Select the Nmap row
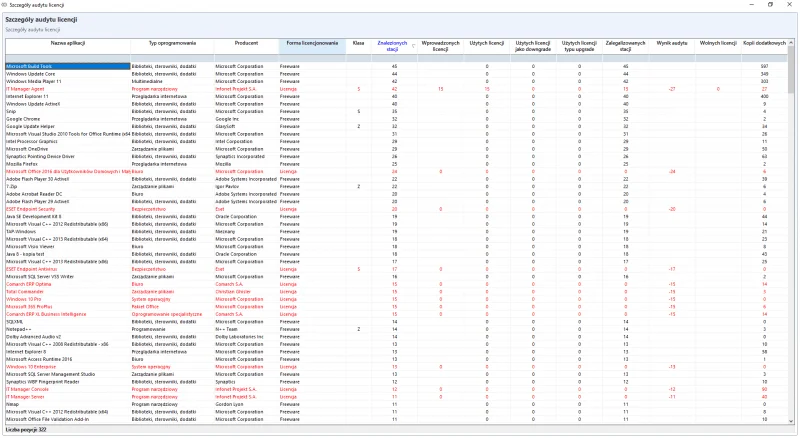This screenshot has height=438, width=800. [x=396, y=404]
